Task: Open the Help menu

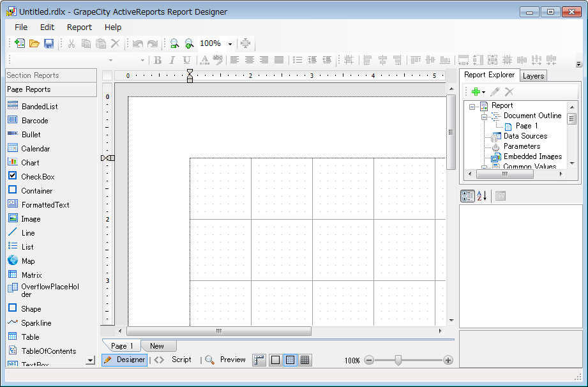Action: [113, 27]
